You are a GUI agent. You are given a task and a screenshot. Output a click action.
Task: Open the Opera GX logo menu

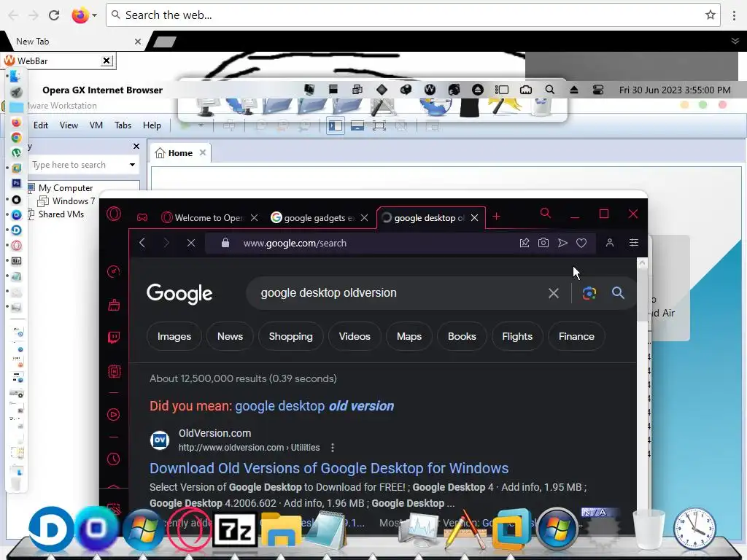(x=113, y=214)
